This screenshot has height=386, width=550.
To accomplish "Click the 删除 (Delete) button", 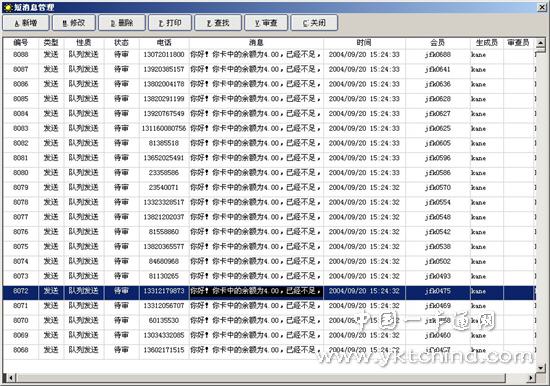I will [122, 23].
